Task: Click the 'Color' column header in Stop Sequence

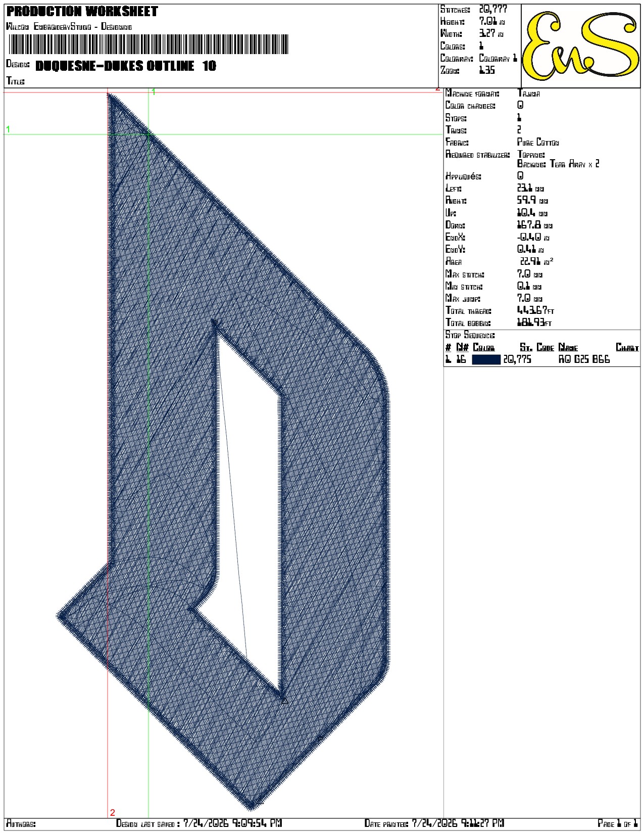Action: click(x=484, y=347)
